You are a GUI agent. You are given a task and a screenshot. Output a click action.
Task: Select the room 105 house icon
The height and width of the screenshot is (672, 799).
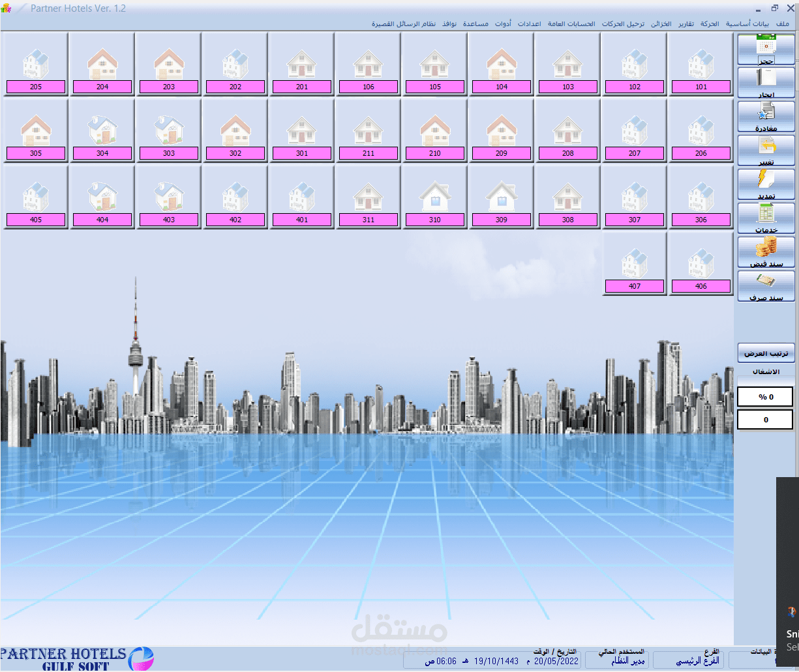[x=435, y=64]
